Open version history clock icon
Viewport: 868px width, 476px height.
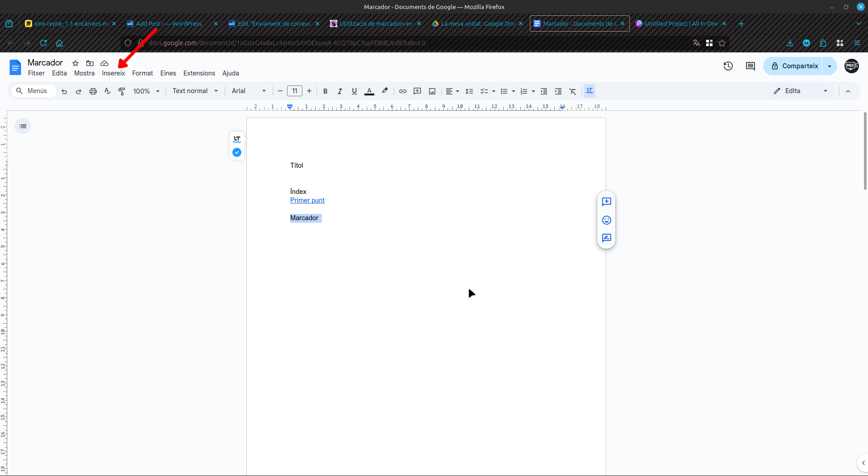tap(728, 66)
